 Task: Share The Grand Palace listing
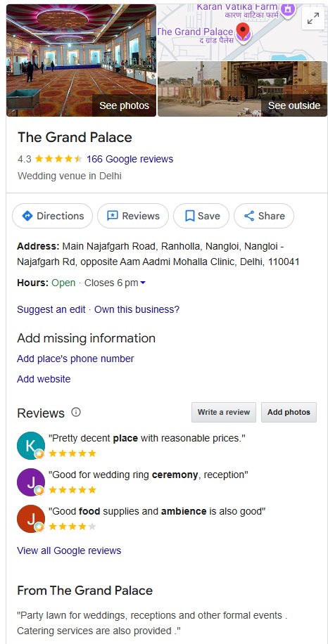(264, 216)
